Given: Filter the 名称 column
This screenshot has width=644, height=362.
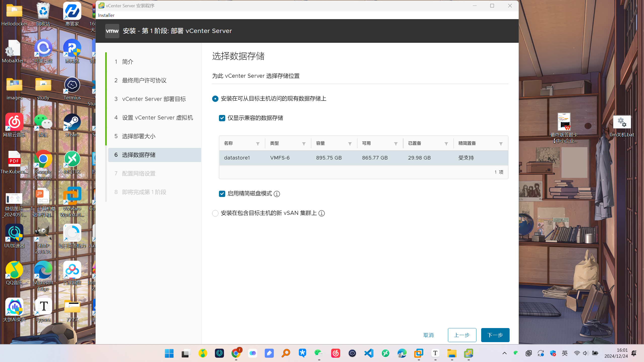Looking at the screenshot, I should pos(258,144).
